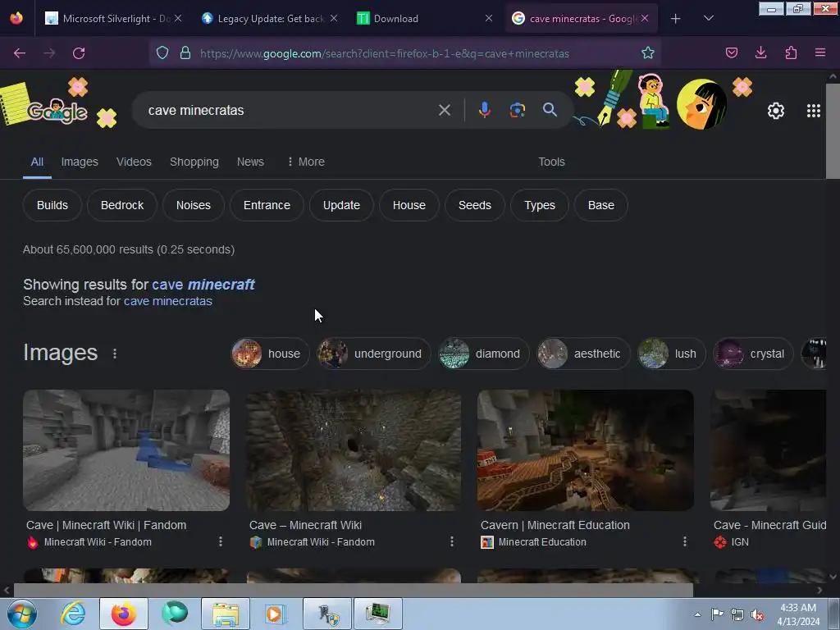Screen dimensions: 840x630
Task: Click the muted volume tray icon
Action: 757,615
